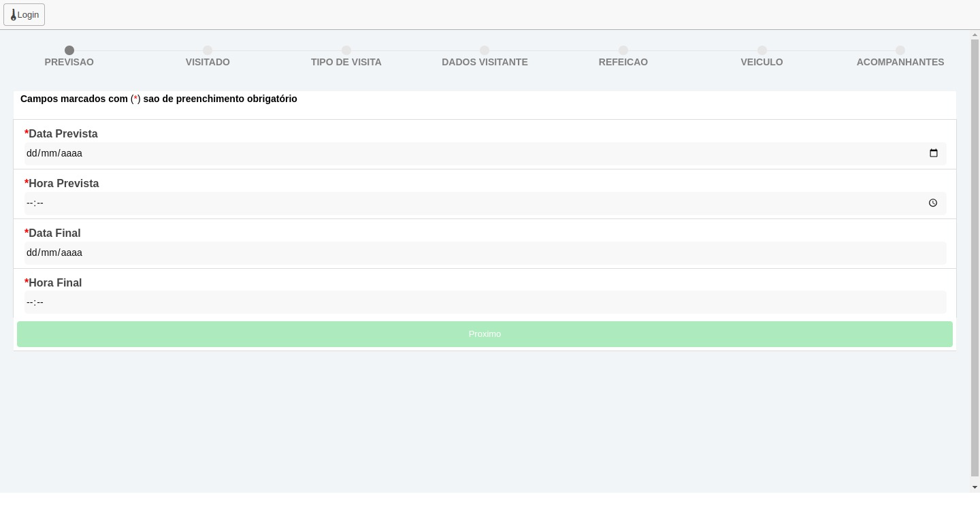Click the VEICULO step circle
Viewport: 980px width, 522px height.
(x=762, y=50)
